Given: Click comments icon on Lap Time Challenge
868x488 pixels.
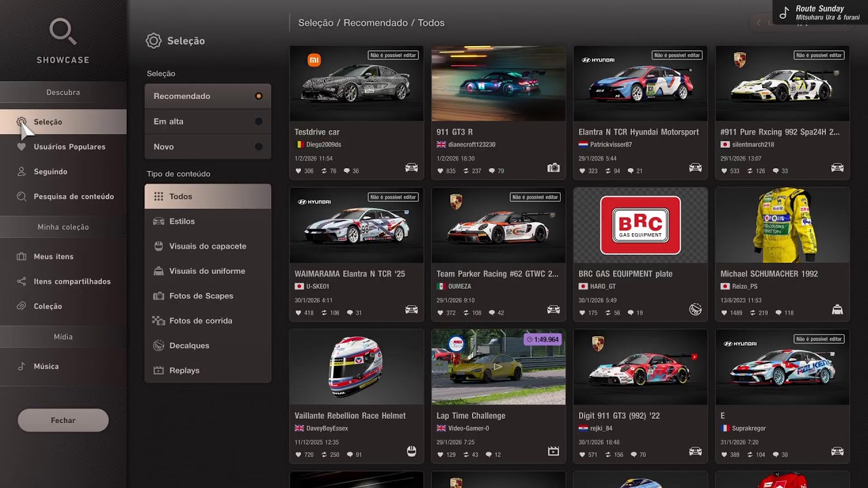Looking at the screenshot, I should (x=489, y=455).
